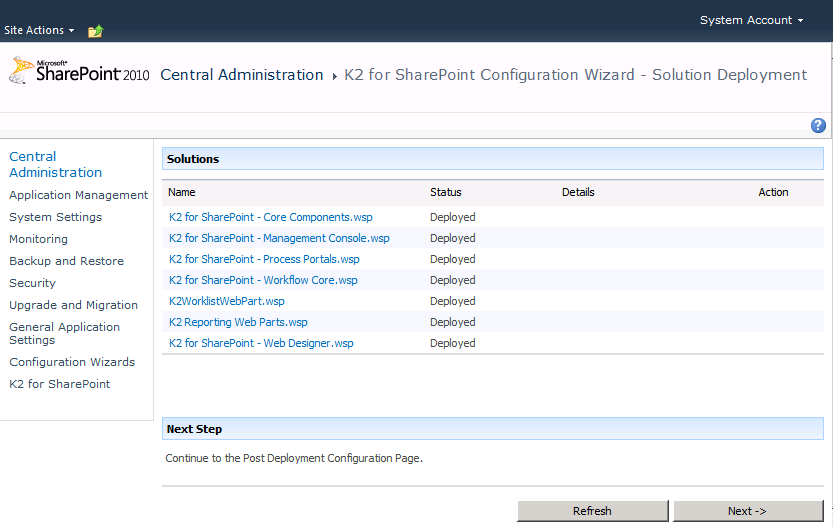Select Upgrade and Migration
The image size is (833, 527).
coord(73,305)
